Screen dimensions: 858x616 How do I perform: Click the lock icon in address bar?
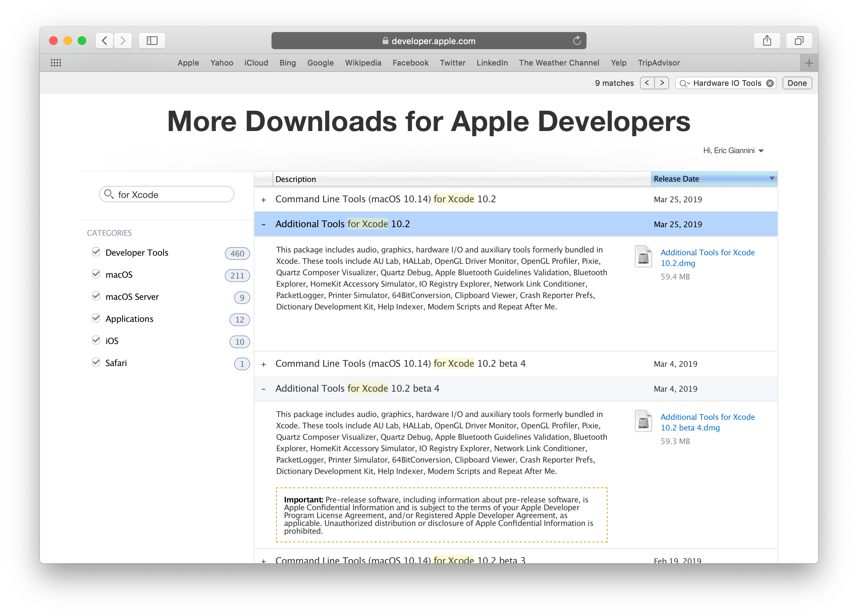[385, 41]
